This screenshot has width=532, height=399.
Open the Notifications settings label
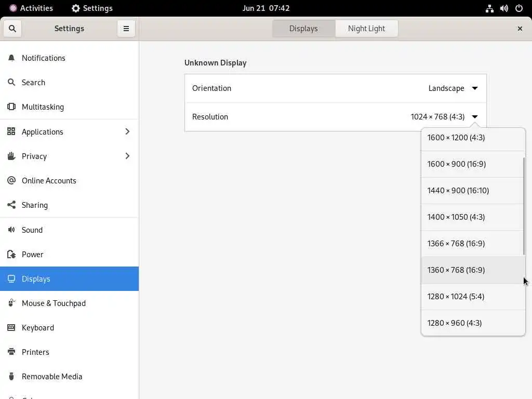point(44,58)
